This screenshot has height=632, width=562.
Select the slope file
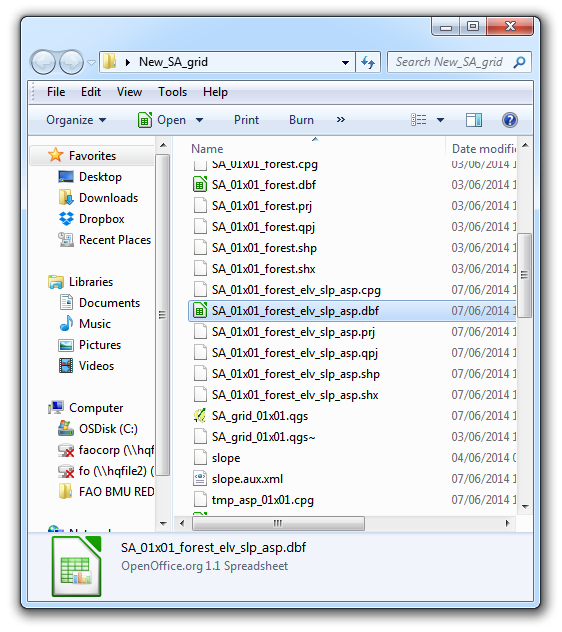[226, 457]
